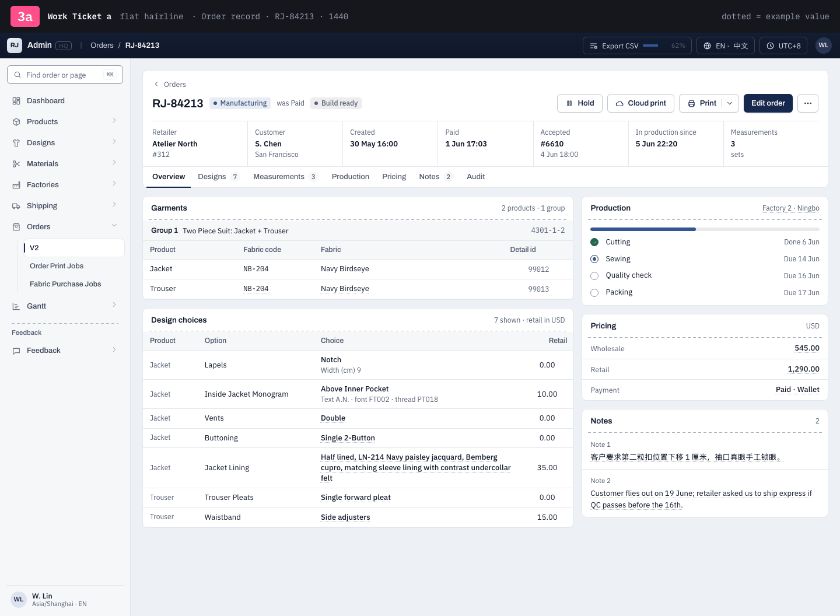Select the Quality check stage circle
The width and height of the screenshot is (840, 616).
(x=594, y=276)
